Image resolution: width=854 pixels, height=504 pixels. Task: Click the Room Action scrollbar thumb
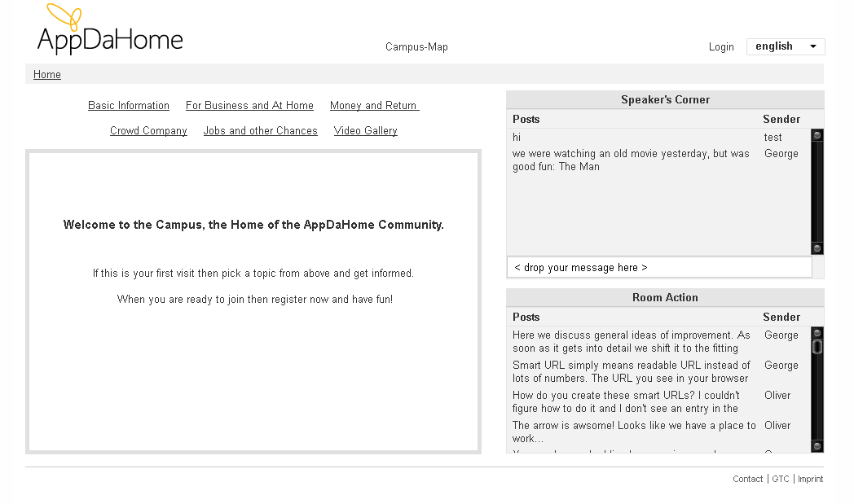pos(817,347)
